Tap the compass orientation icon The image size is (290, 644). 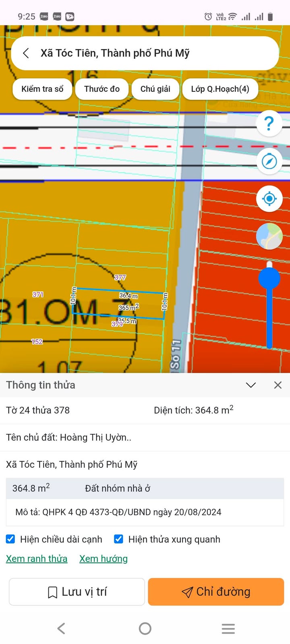click(269, 161)
